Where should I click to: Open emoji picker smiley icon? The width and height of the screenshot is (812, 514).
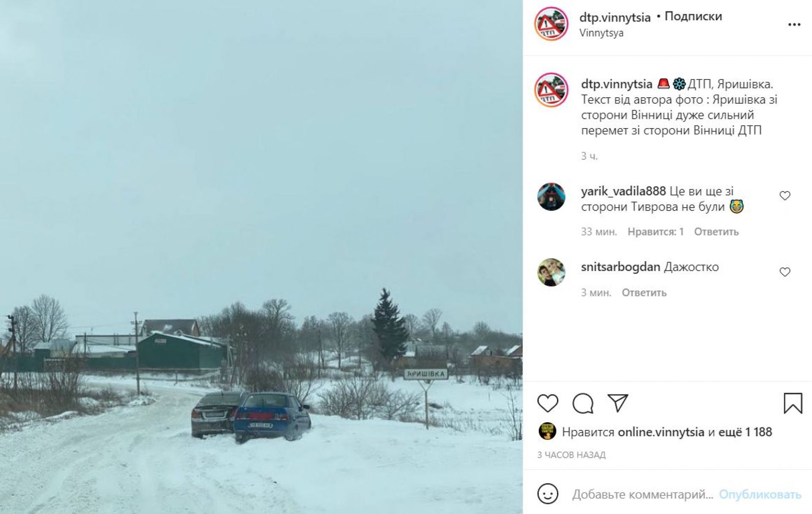[548, 494]
